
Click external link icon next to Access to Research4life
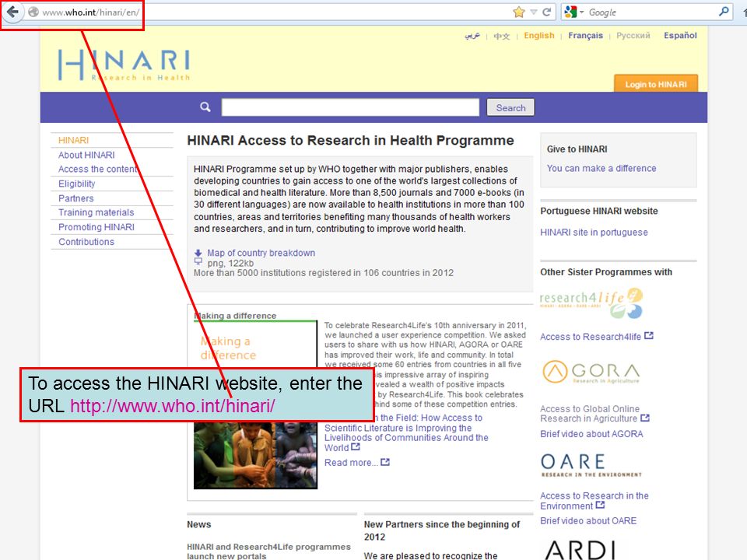648,336
